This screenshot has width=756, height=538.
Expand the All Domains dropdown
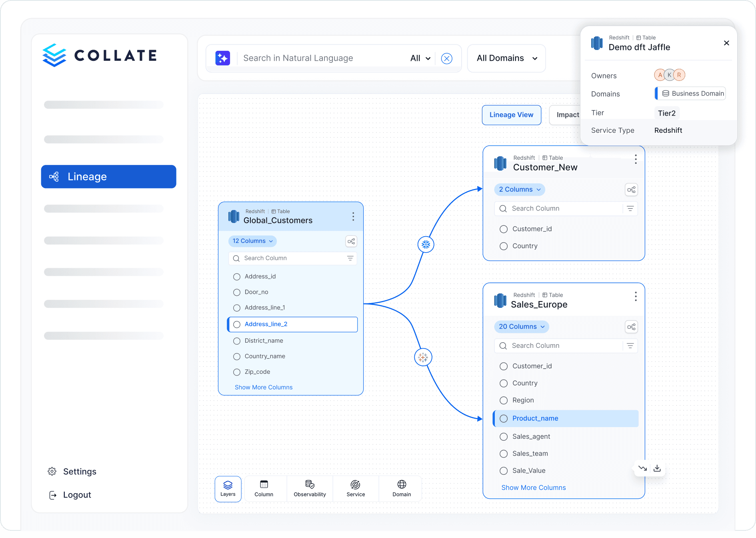click(506, 58)
